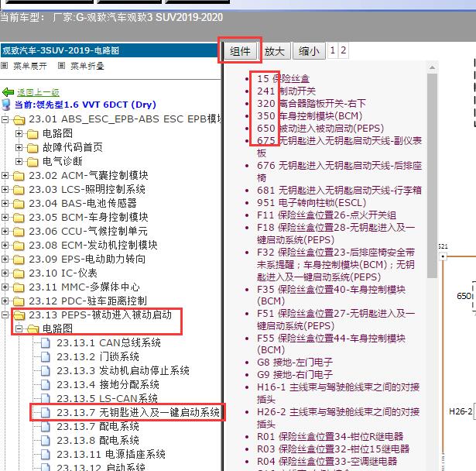Select component 15 保险丝盒
Screen dimensions: 476x471
pos(283,79)
